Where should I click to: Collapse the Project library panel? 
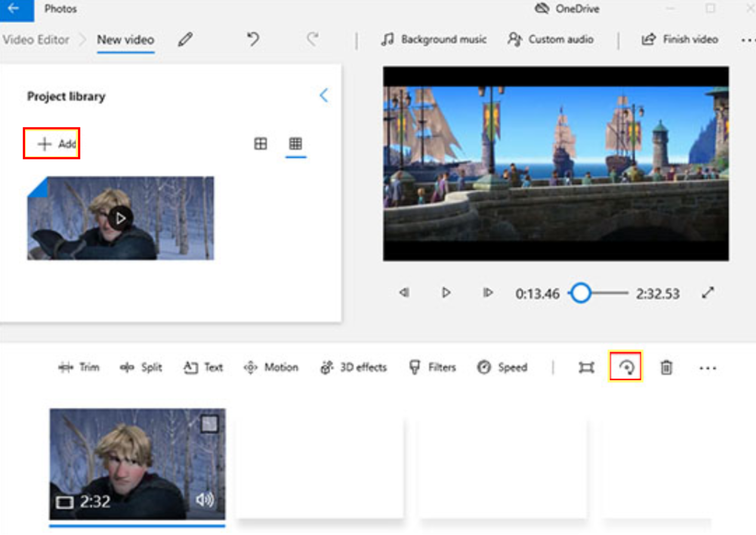pos(323,96)
